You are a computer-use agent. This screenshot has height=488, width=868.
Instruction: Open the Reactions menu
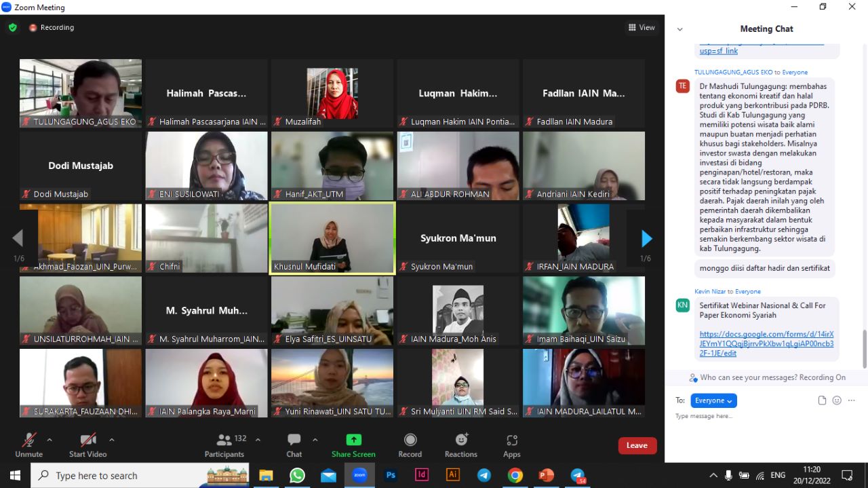click(461, 440)
